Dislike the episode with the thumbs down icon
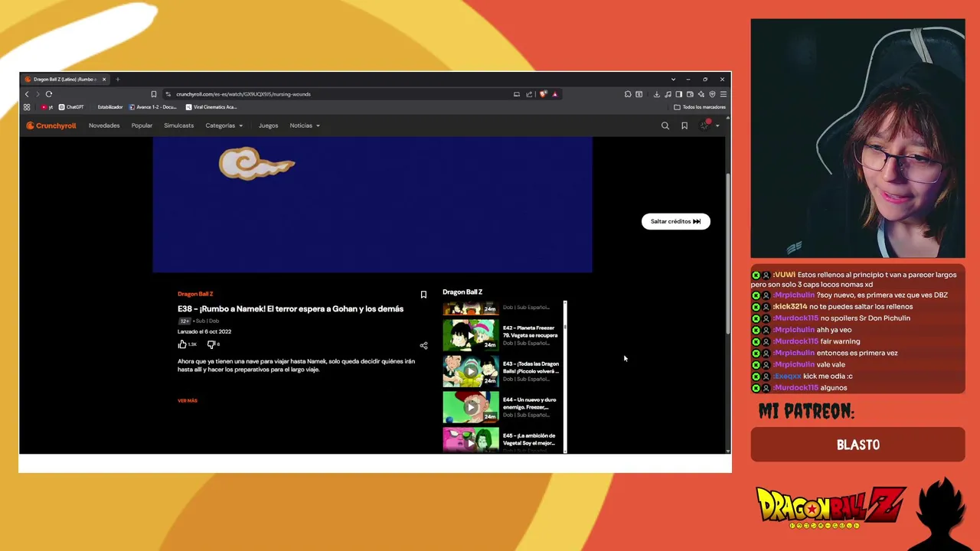980x551 pixels. point(211,344)
